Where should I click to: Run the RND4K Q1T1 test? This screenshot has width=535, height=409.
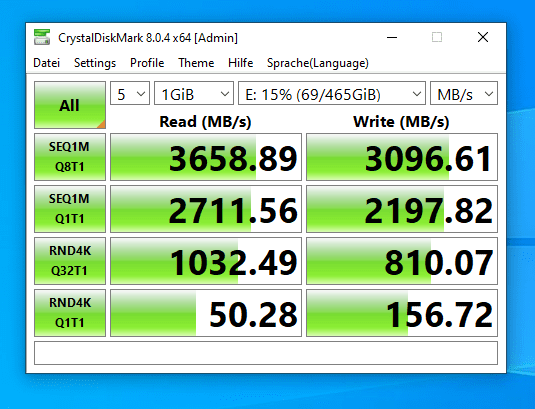[70, 313]
